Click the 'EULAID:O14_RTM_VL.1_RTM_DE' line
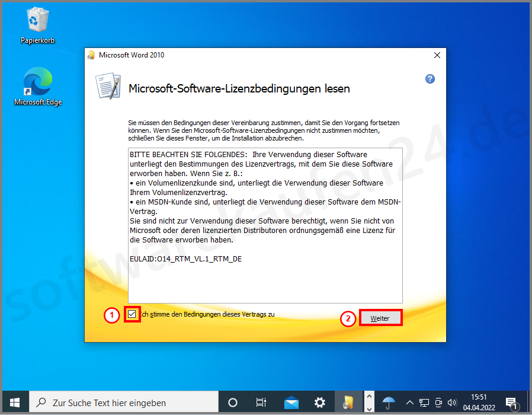This screenshot has width=532, height=415. pyautogui.click(x=185, y=258)
